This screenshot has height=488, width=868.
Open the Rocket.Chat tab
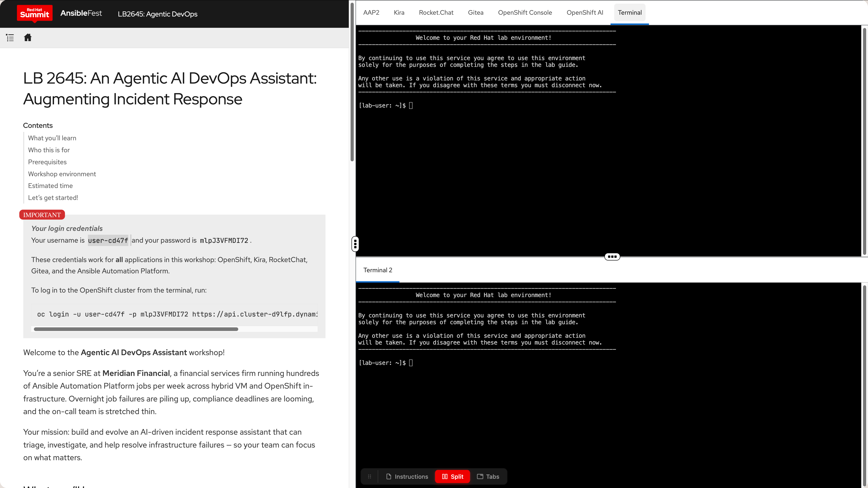coord(436,13)
